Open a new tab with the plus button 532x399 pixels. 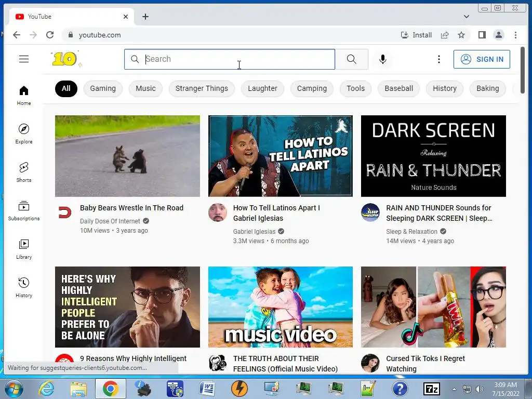click(145, 17)
